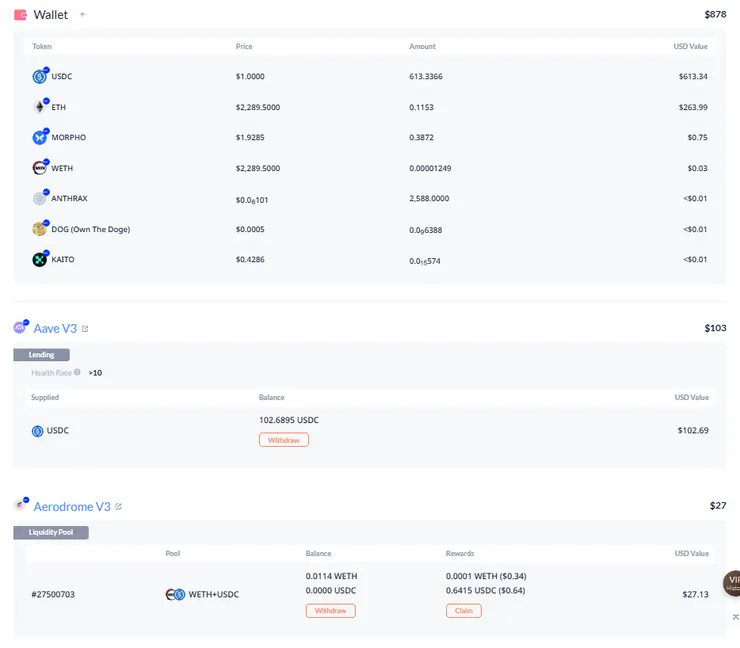
Task: Open the Aerodrome V3 protocol link
Action: point(72,506)
